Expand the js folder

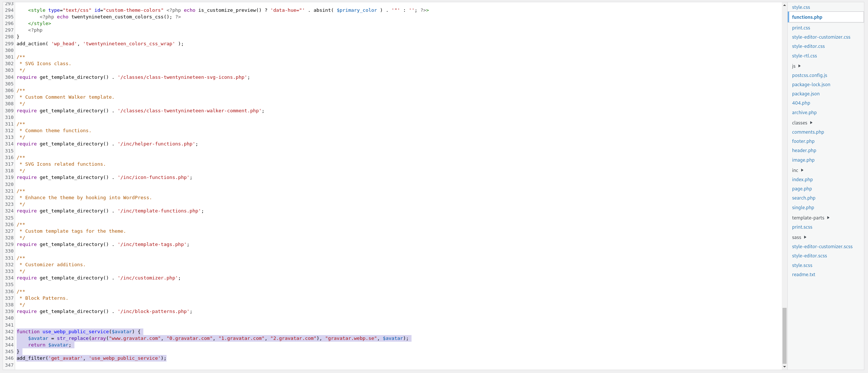click(x=795, y=66)
